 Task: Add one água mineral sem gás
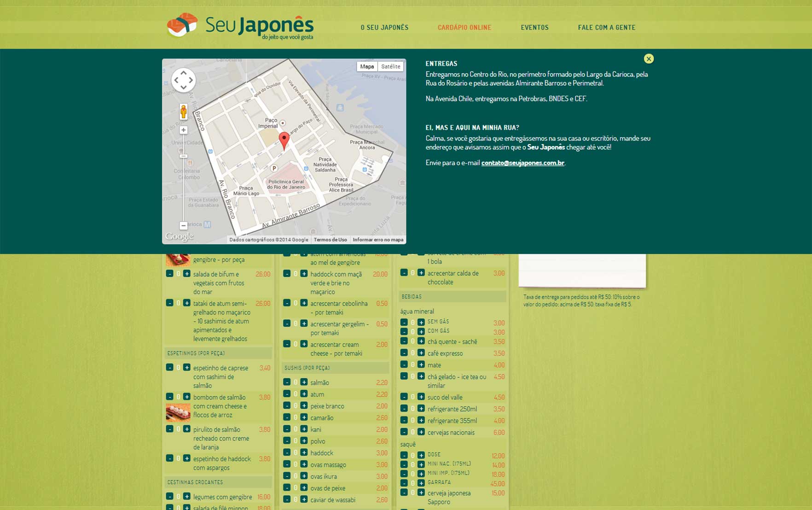pyautogui.click(x=421, y=322)
